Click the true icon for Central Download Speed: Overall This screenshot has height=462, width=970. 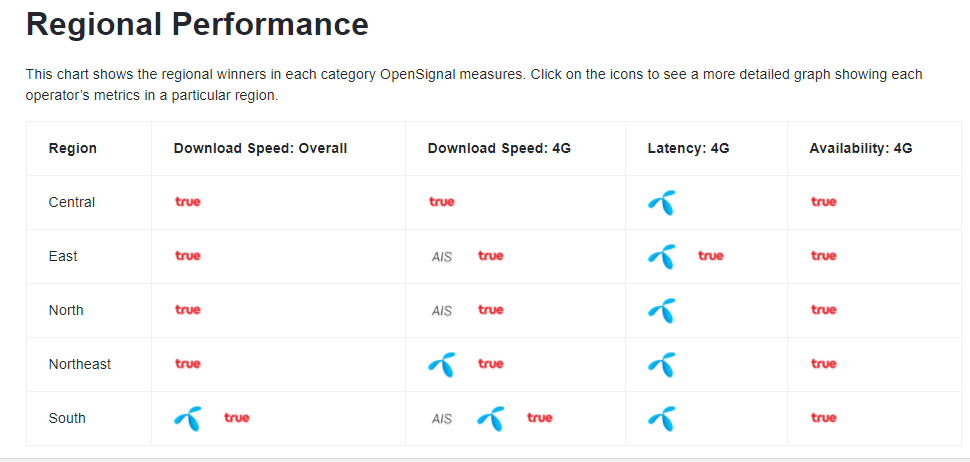[187, 202]
